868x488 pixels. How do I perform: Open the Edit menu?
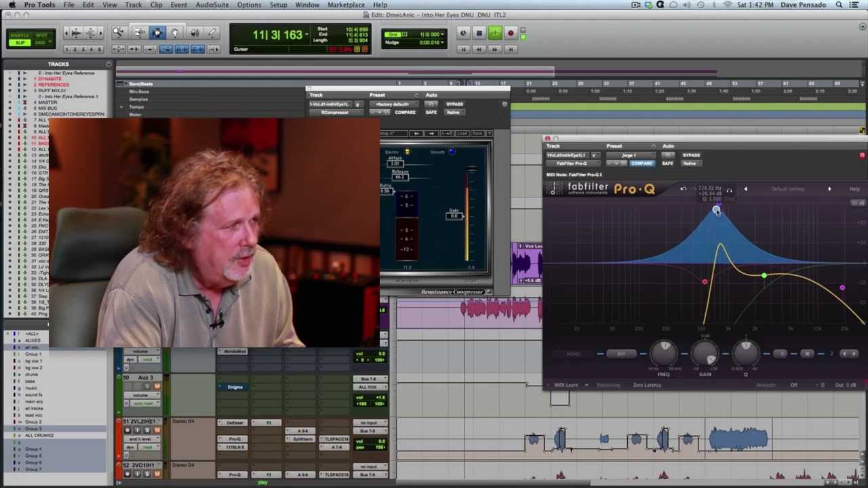pos(88,5)
